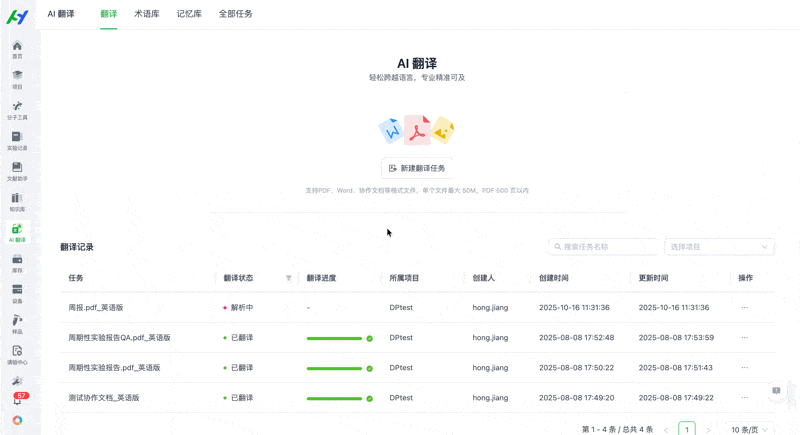Viewport: 800px width, 435px height.
Task: Click the 创建人 column header
Action: 484,278
